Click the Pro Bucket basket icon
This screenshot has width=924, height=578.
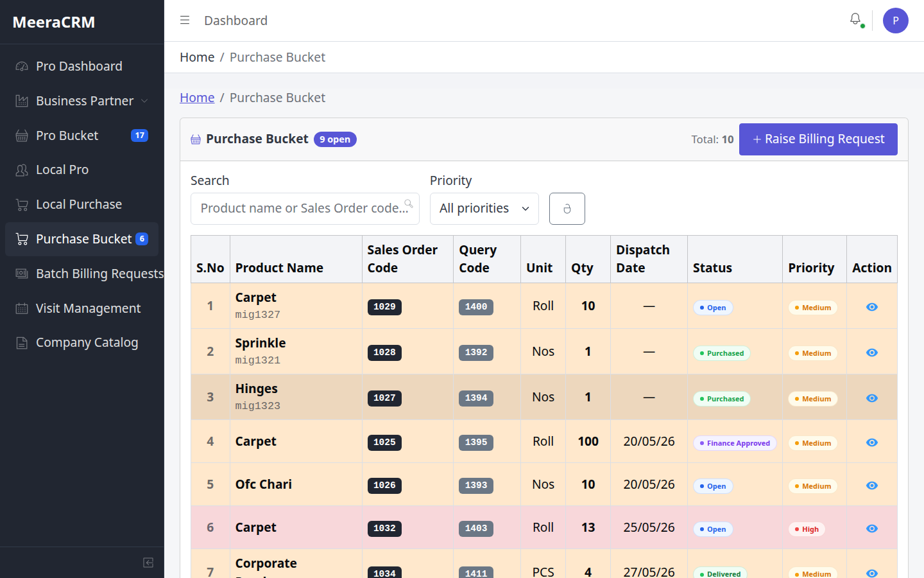(x=22, y=136)
